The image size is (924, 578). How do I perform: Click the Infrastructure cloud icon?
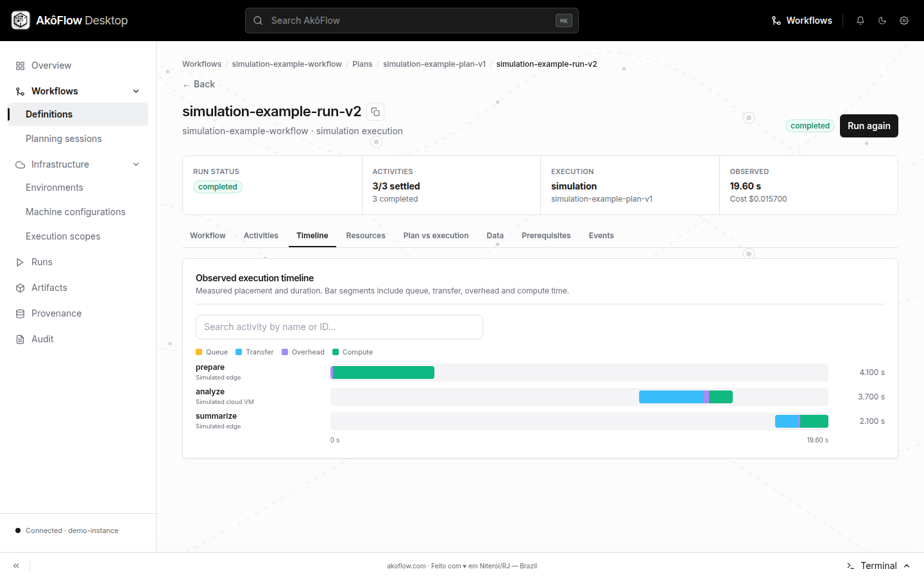(x=20, y=164)
